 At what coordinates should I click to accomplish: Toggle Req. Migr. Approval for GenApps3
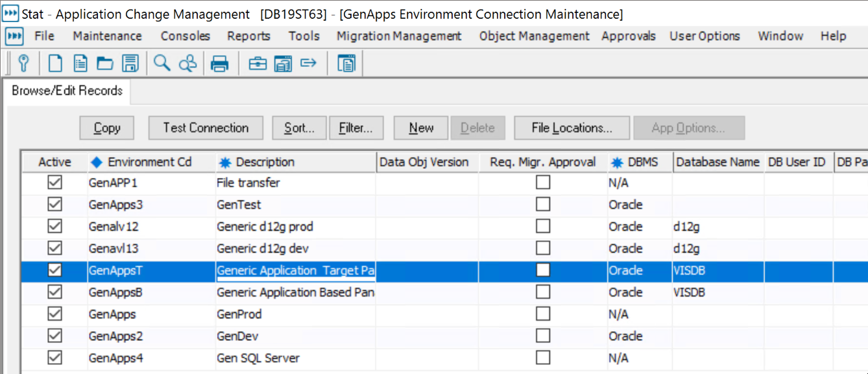[x=543, y=205]
